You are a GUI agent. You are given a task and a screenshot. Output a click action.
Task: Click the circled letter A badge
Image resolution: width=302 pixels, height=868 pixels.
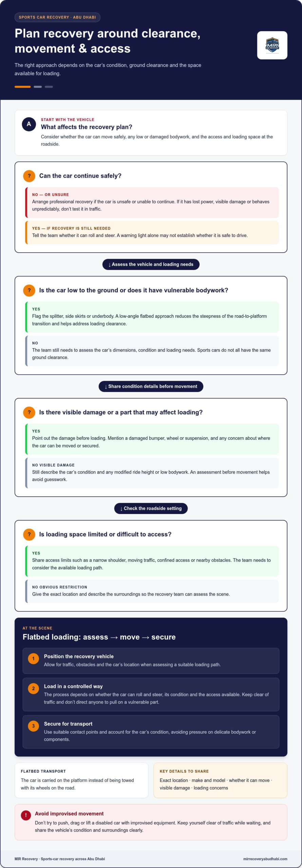tap(29, 124)
